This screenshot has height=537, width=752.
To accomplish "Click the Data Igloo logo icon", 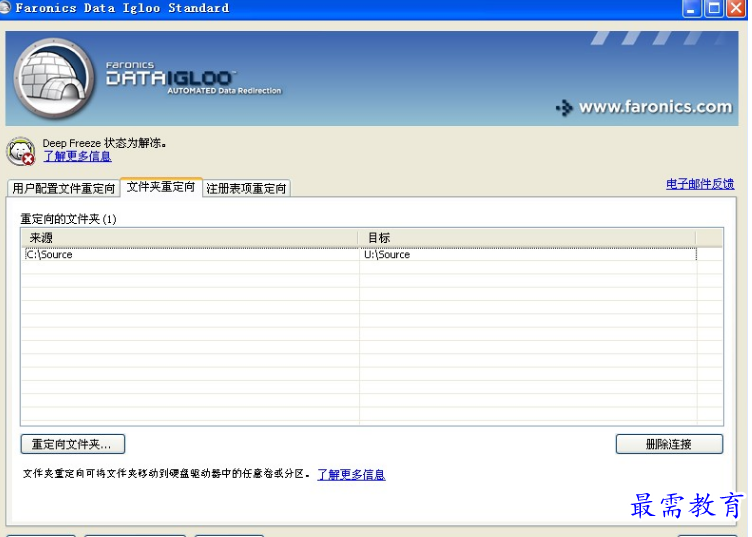I will [54, 79].
